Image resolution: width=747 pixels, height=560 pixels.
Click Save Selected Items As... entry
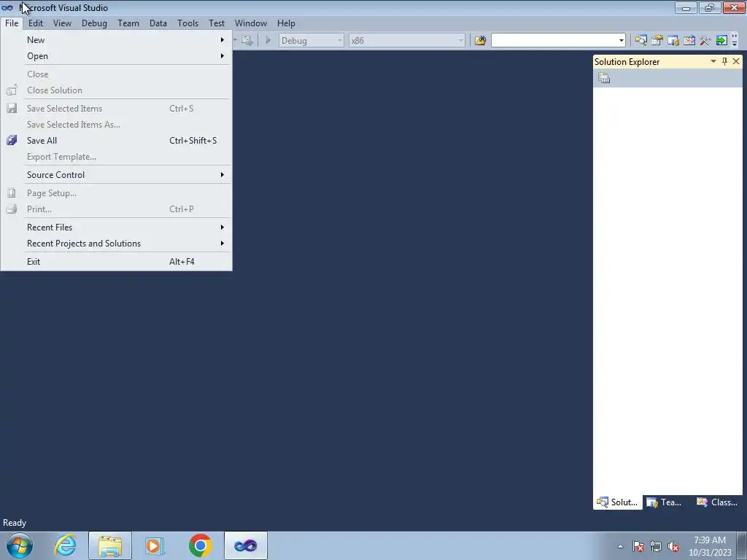coord(116,124)
